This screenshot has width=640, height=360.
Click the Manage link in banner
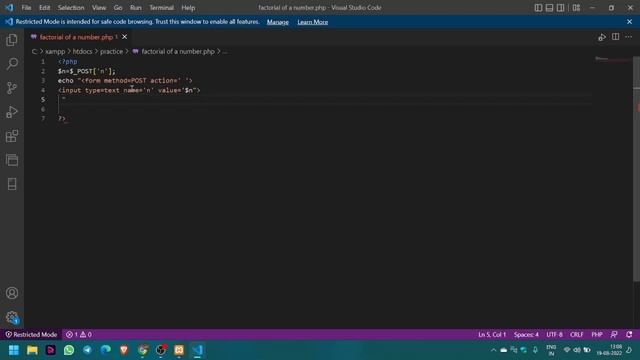tap(278, 22)
